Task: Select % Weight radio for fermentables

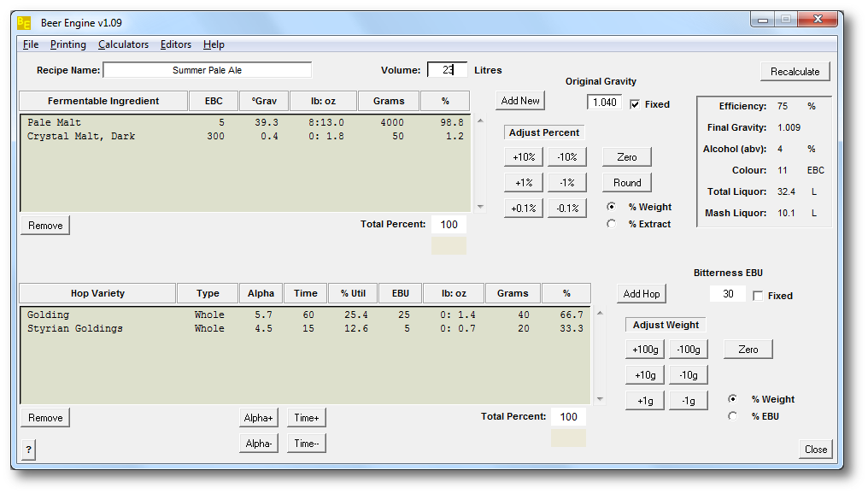Action: 611,207
